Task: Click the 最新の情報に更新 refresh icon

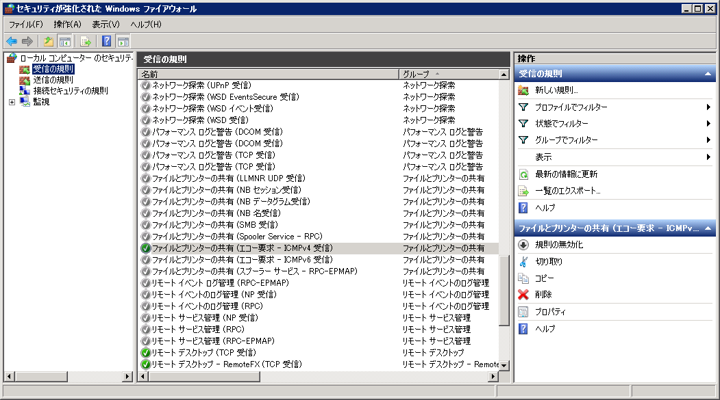Action: (x=523, y=175)
